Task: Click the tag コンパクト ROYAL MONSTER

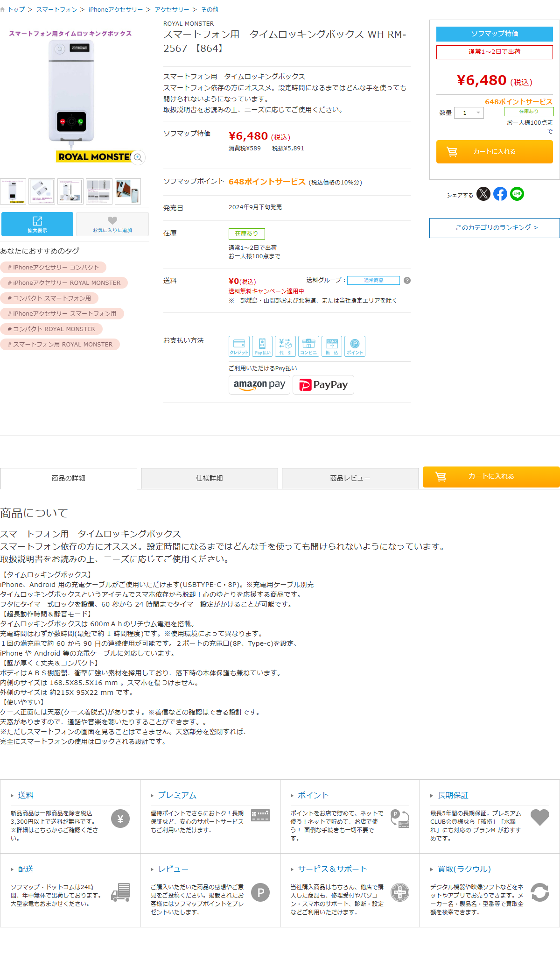Action: pyautogui.click(x=51, y=329)
